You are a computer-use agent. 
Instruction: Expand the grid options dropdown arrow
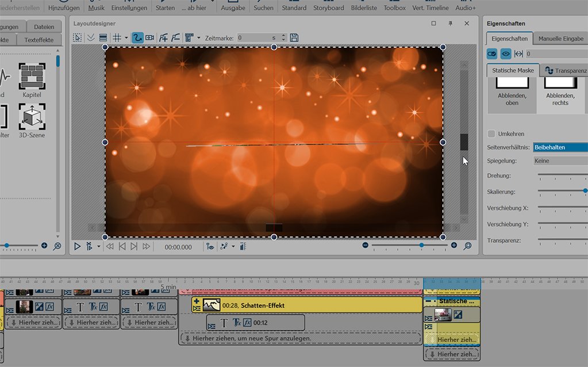pos(126,38)
